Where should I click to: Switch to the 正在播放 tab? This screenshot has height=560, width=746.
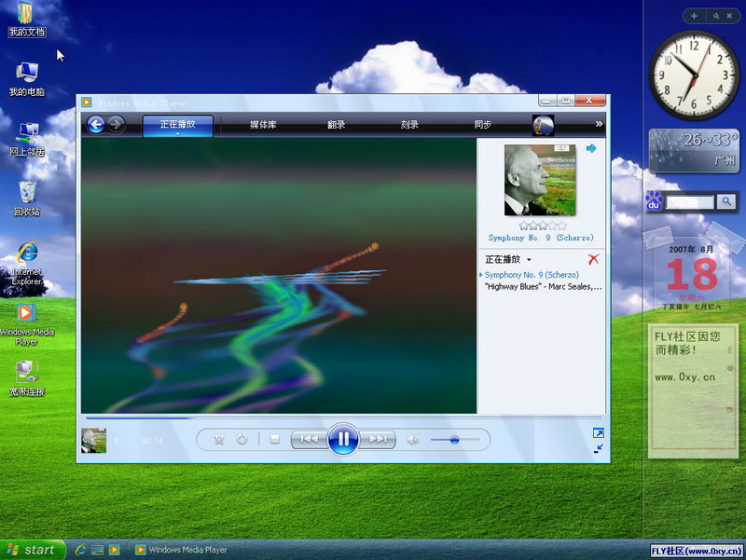click(177, 126)
